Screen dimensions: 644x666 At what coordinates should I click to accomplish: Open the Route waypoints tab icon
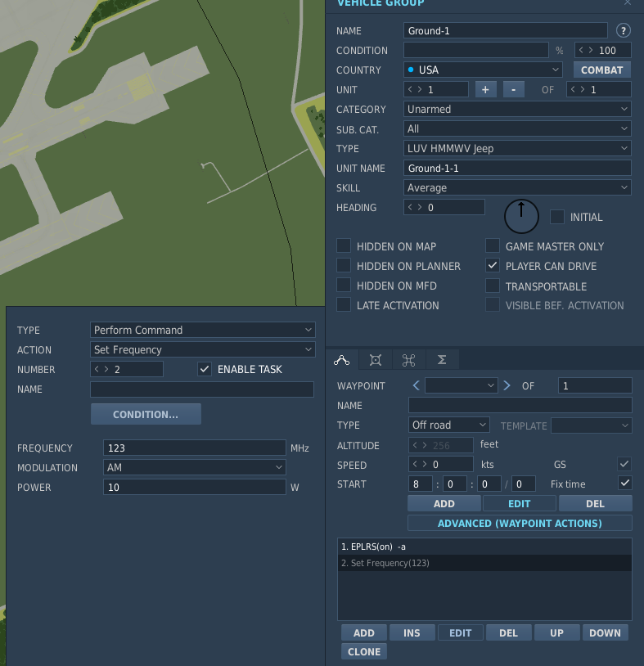click(x=341, y=360)
